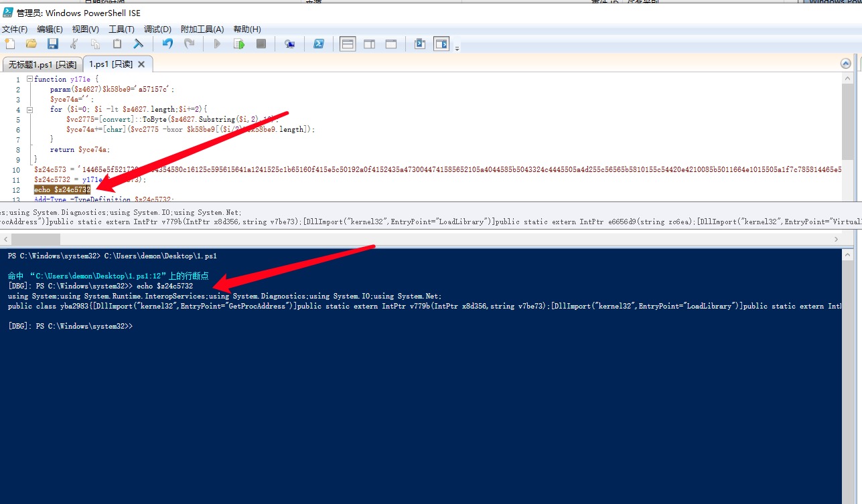The width and height of the screenshot is (862, 504).
Task: Show the script pane at top layout
Action: pyautogui.click(x=348, y=44)
